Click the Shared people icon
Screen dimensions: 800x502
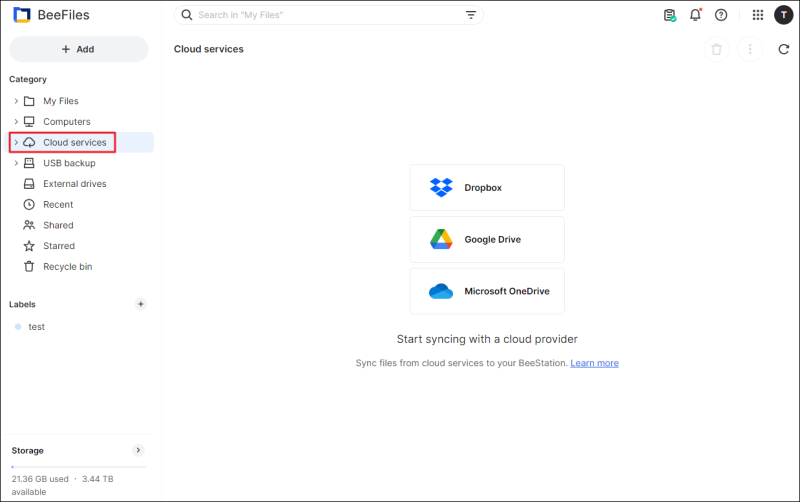(x=30, y=225)
